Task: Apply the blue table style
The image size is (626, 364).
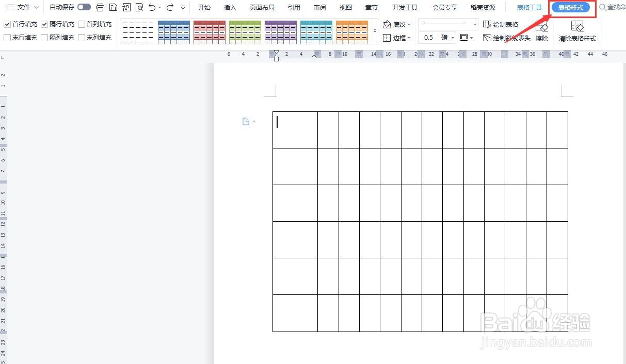Action: tap(174, 31)
